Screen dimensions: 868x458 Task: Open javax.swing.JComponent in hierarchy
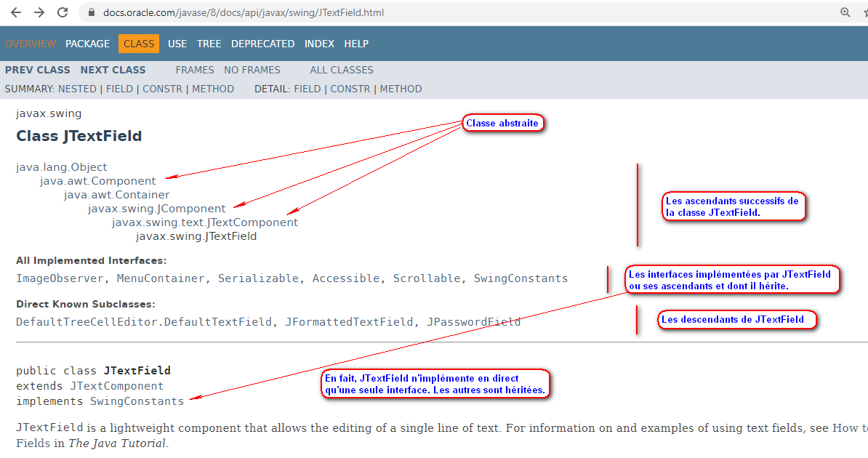click(x=156, y=209)
